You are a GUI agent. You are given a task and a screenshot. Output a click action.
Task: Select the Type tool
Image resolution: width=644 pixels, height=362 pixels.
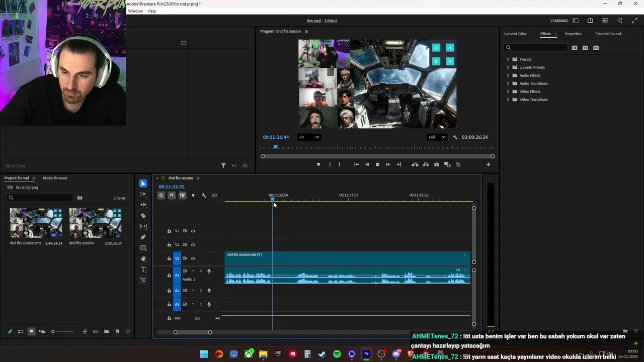[143, 269]
